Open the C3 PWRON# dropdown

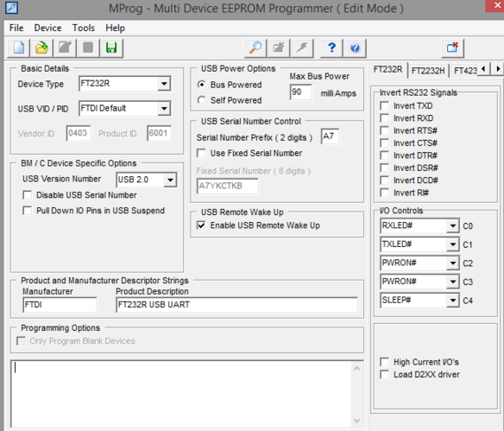(x=453, y=281)
